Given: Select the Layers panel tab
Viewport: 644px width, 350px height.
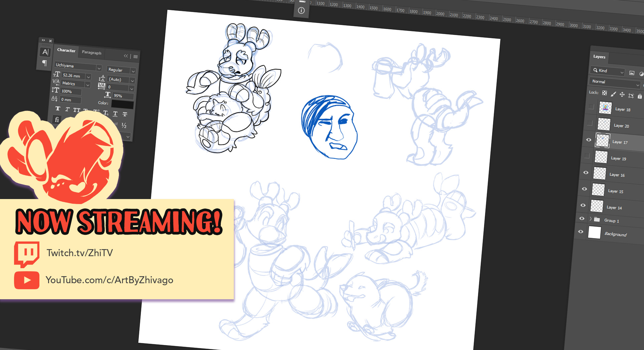Looking at the screenshot, I should (x=599, y=57).
